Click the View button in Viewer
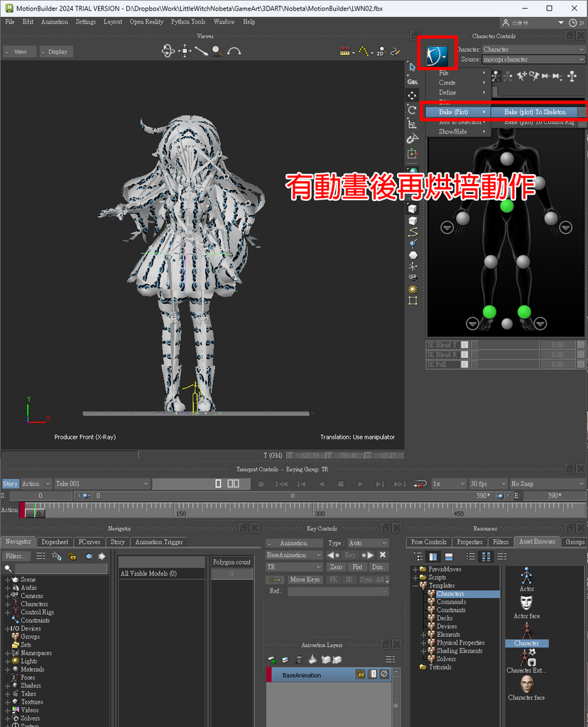588x727 pixels. point(19,51)
